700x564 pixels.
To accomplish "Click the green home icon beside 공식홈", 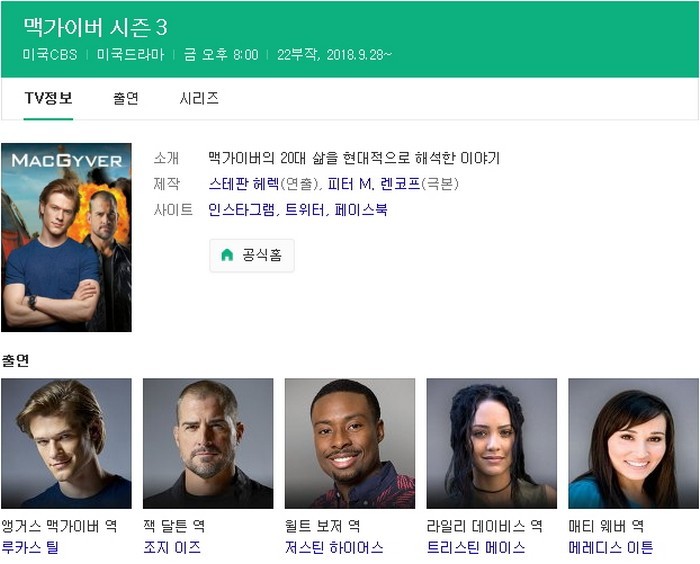I will [x=227, y=255].
